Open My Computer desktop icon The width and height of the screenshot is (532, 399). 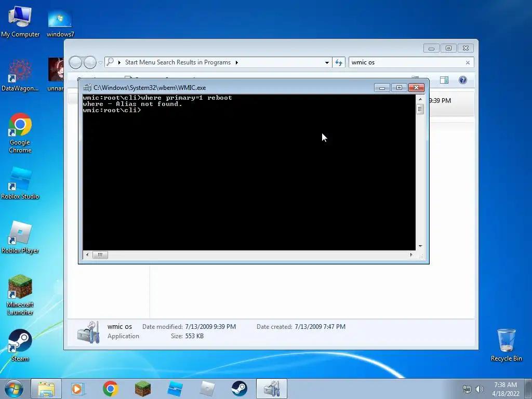pos(20,22)
